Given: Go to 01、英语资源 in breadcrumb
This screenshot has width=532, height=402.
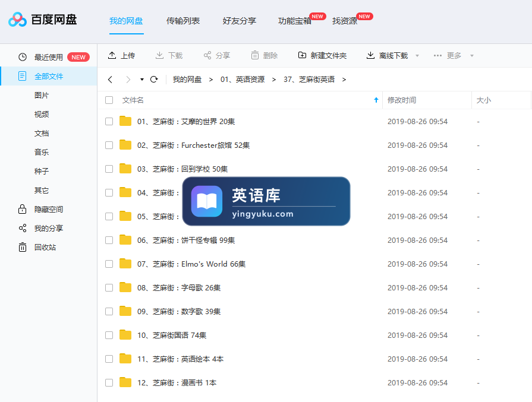Looking at the screenshot, I should [243, 80].
